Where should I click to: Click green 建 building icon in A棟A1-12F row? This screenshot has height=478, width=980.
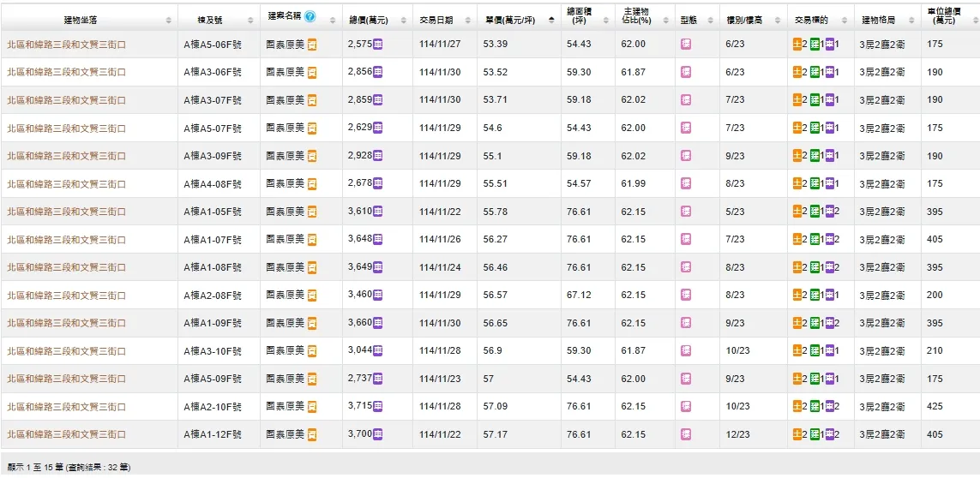point(815,435)
